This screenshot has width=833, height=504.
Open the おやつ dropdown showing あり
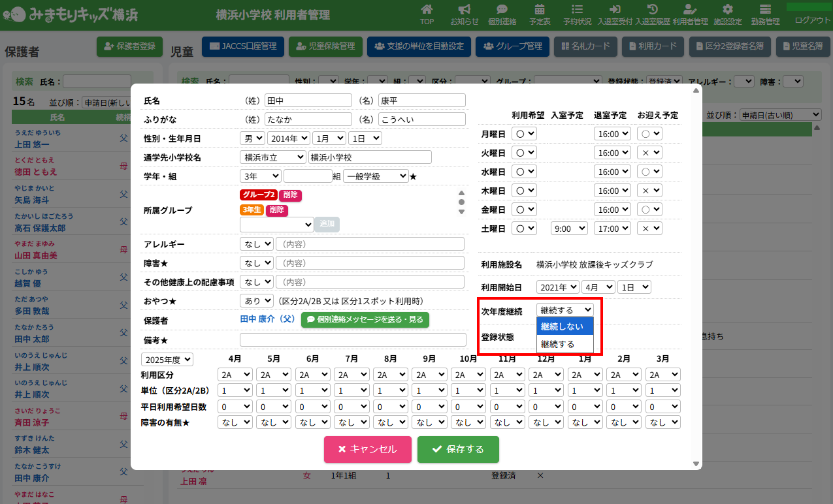pyautogui.click(x=257, y=301)
